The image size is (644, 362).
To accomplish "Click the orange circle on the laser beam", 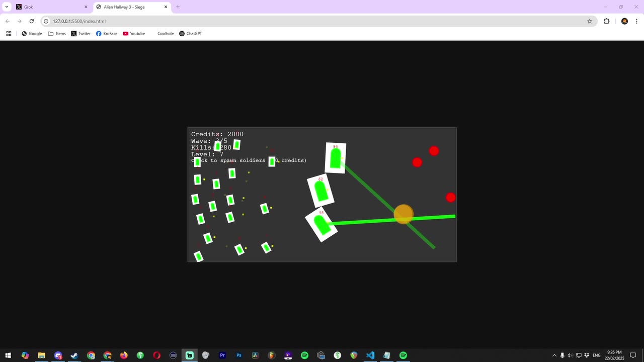I will pos(403,214).
